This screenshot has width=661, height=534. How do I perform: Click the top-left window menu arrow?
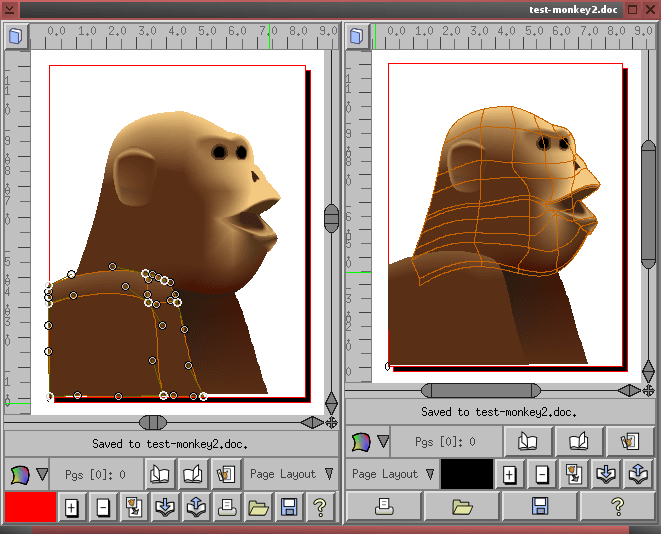(9, 9)
